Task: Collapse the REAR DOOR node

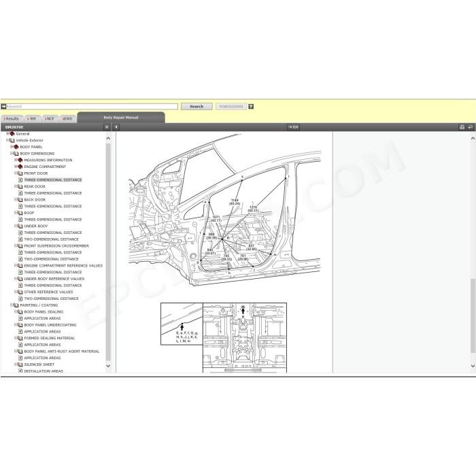Action: coord(16,186)
